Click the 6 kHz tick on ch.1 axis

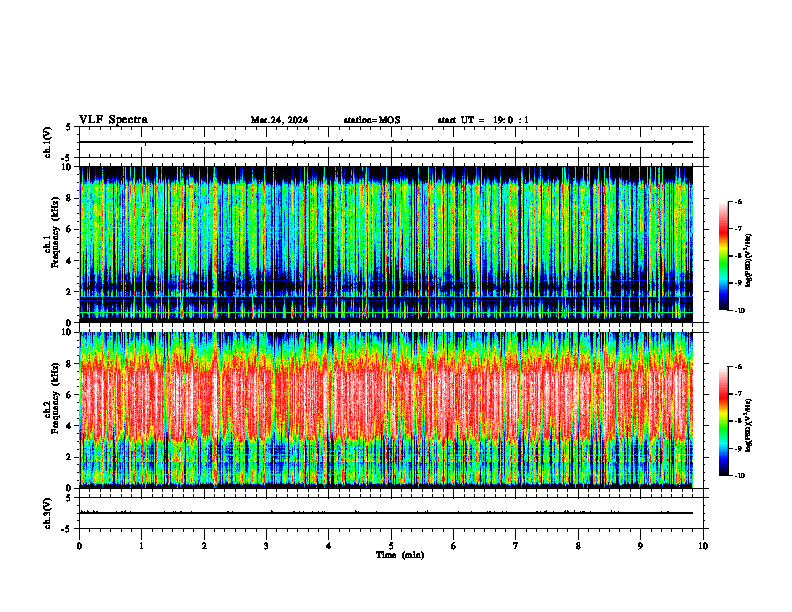point(70,229)
